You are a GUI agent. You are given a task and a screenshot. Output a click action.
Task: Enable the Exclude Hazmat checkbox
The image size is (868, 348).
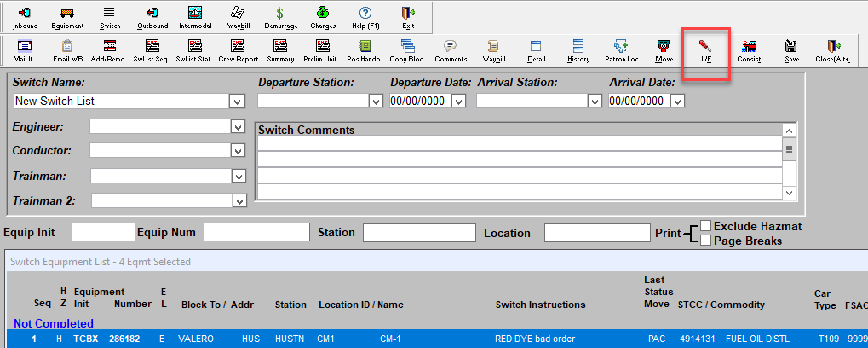pos(706,225)
